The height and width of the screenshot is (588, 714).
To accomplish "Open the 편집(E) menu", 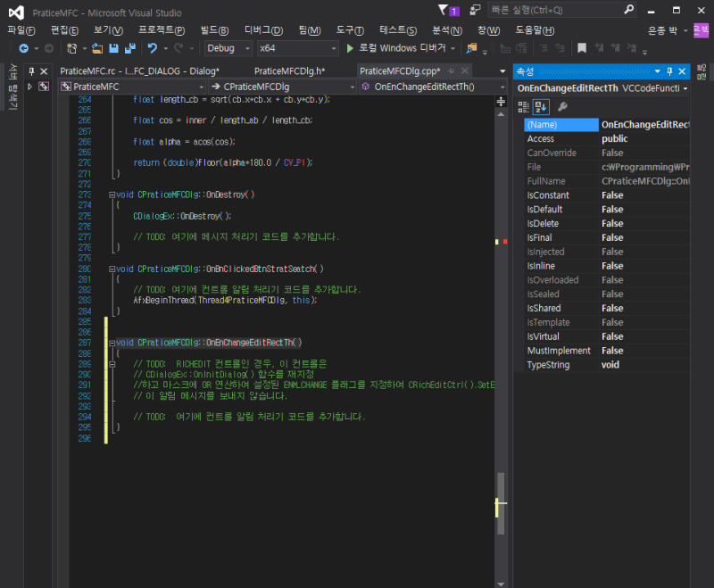I will click(x=64, y=30).
